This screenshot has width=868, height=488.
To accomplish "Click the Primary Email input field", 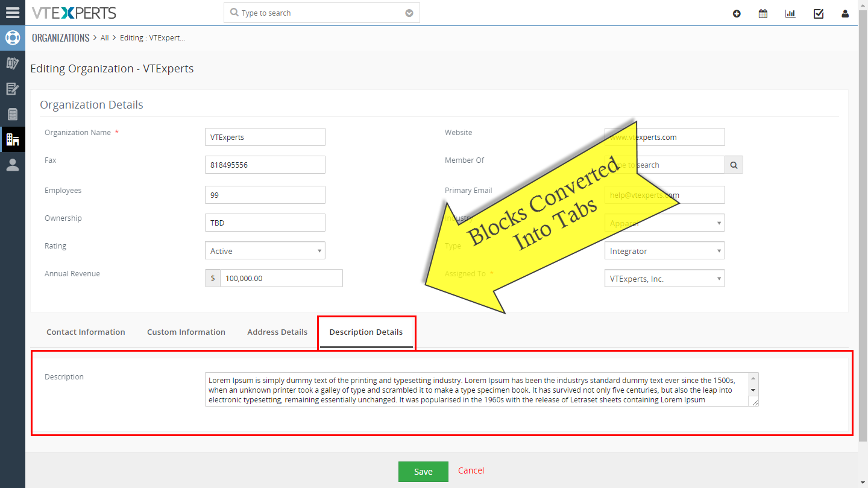I will 664,195.
